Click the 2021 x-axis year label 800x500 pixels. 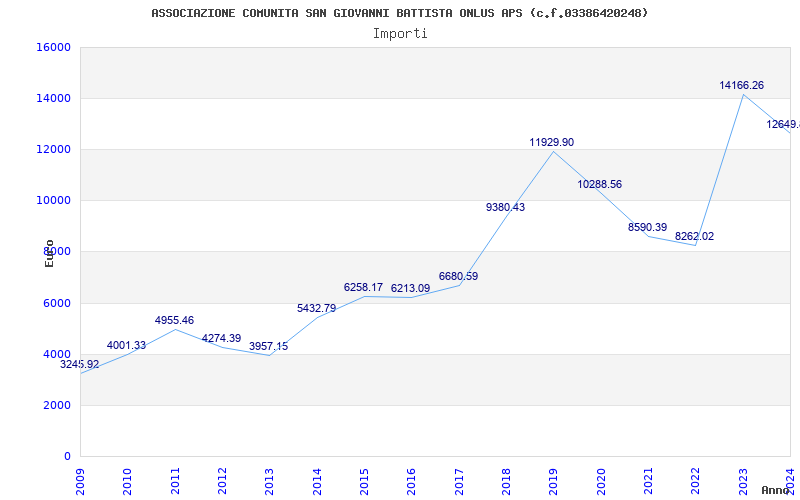click(x=648, y=482)
